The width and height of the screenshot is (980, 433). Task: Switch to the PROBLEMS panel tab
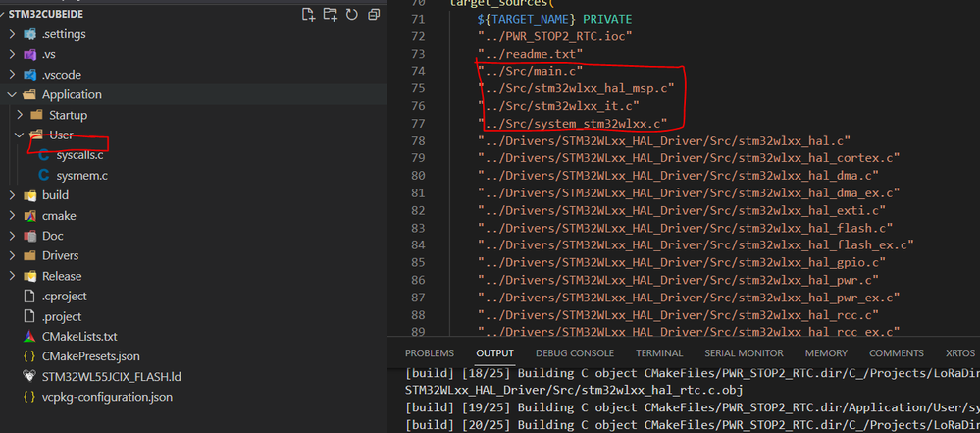pyautogui.click(x=430, y=353)
